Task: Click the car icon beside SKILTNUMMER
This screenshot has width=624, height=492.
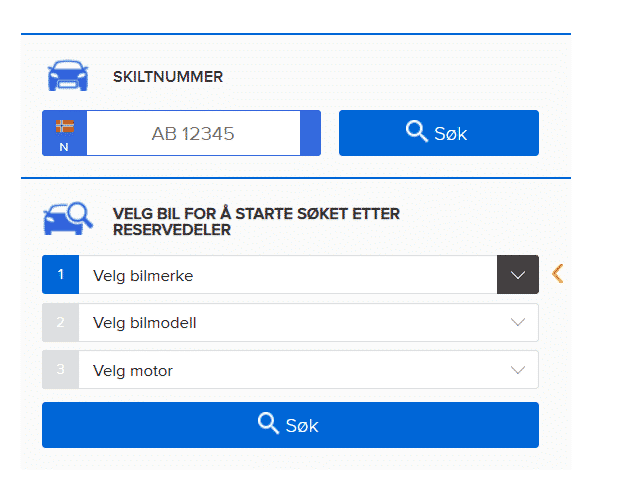Action: point(68,77)
